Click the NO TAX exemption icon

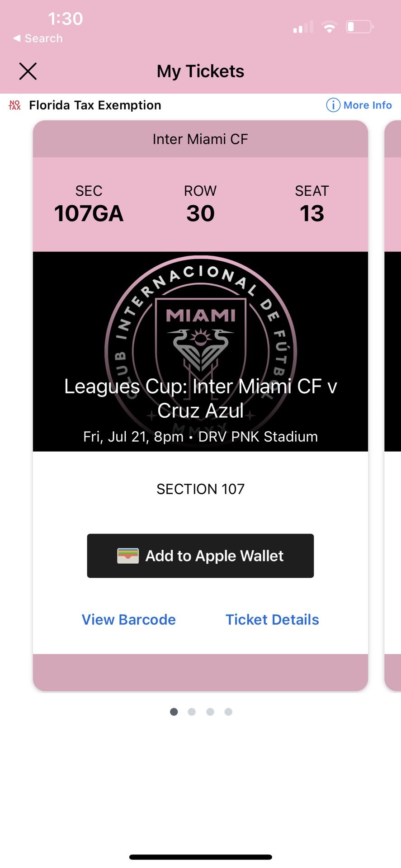click(x=14, y=105)
